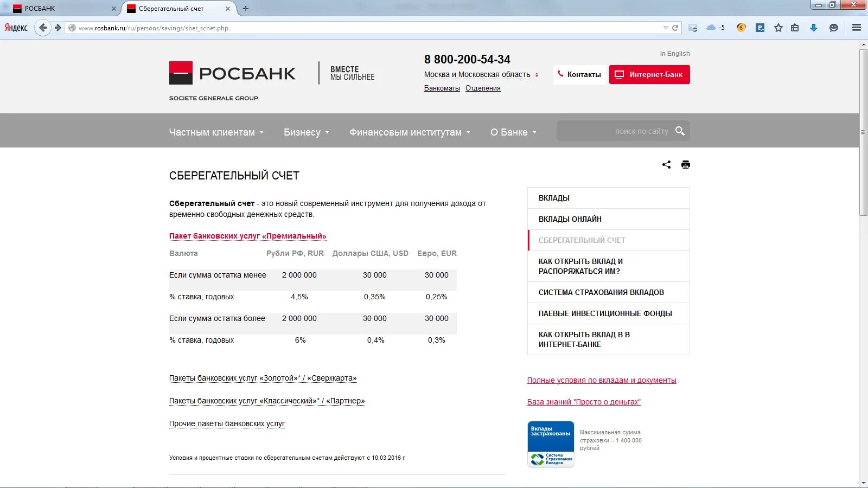Open the Контакты button
This screenshot has width=868, height=488.
(x=579, y=75)
